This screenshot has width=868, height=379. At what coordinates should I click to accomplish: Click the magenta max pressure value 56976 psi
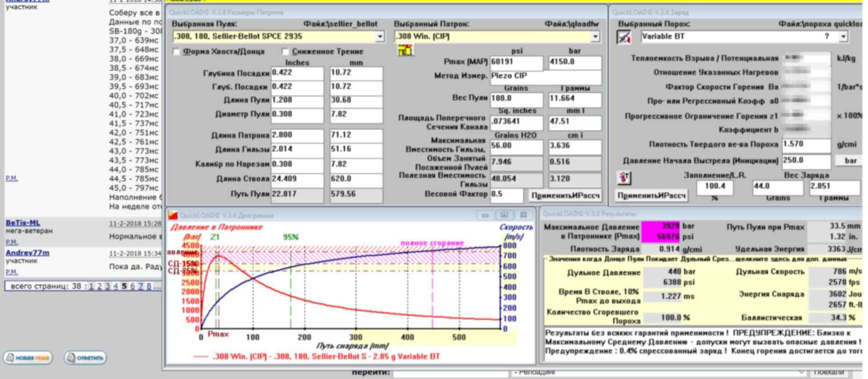pos(661,237)
